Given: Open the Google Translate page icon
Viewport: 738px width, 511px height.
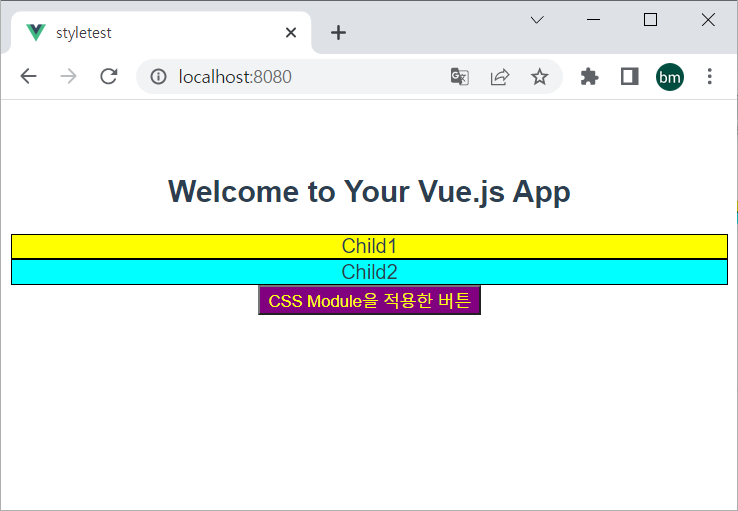Looking at the screenshot, I should click(x=459, y=76).
